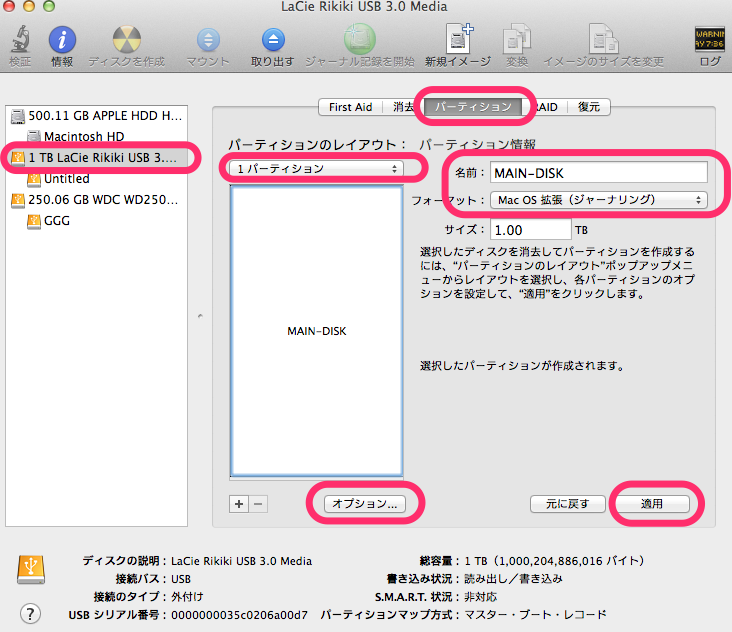Click the name field containing MAIN-DISK

coord(598,173)
